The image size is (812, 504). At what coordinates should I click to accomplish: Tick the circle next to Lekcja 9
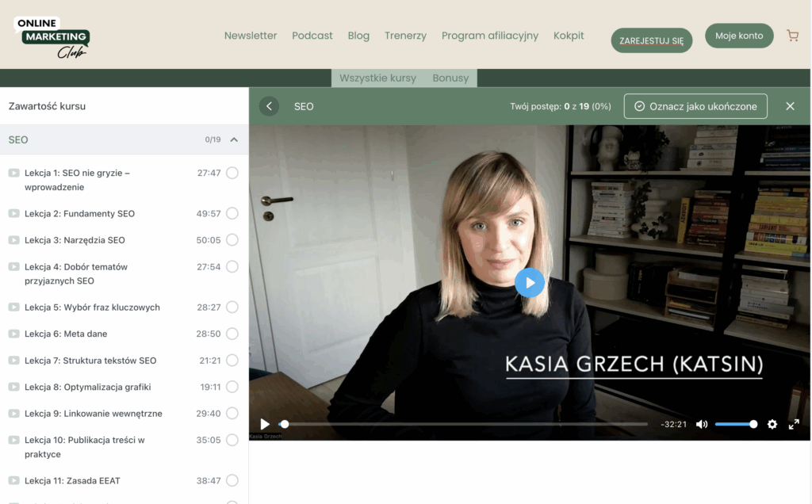click(x=232, y=413)
